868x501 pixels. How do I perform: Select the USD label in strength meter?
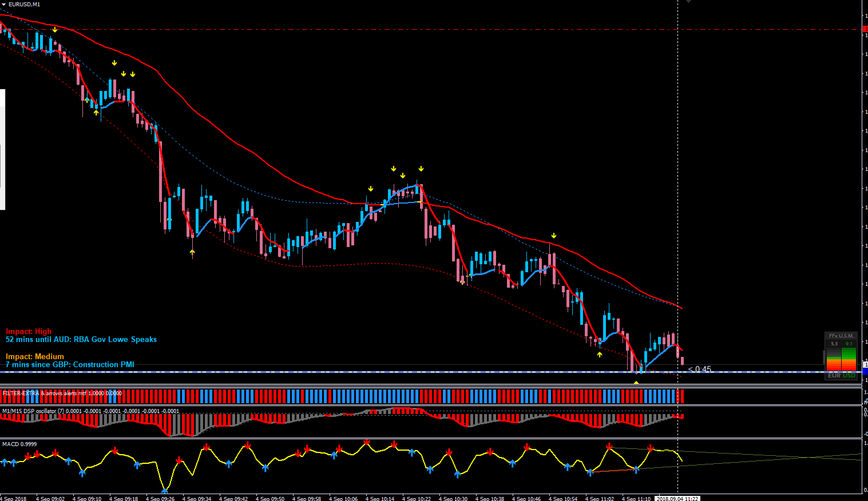(849, 375)
